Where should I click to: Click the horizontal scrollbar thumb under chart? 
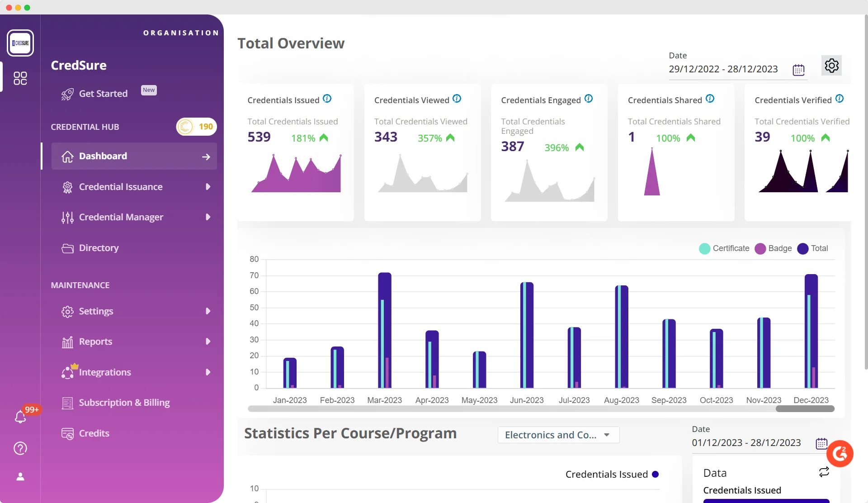(805, 409)
